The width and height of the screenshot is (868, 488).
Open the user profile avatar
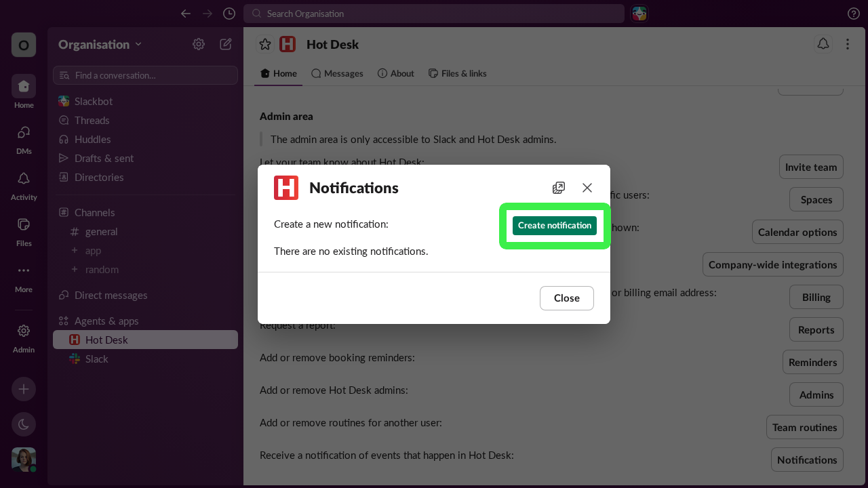(x=24, y=460)
